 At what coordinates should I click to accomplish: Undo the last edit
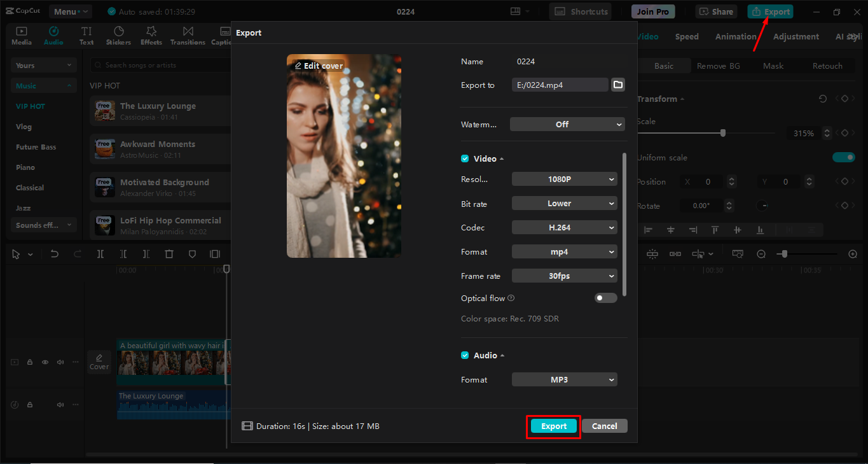click(54, 253)
